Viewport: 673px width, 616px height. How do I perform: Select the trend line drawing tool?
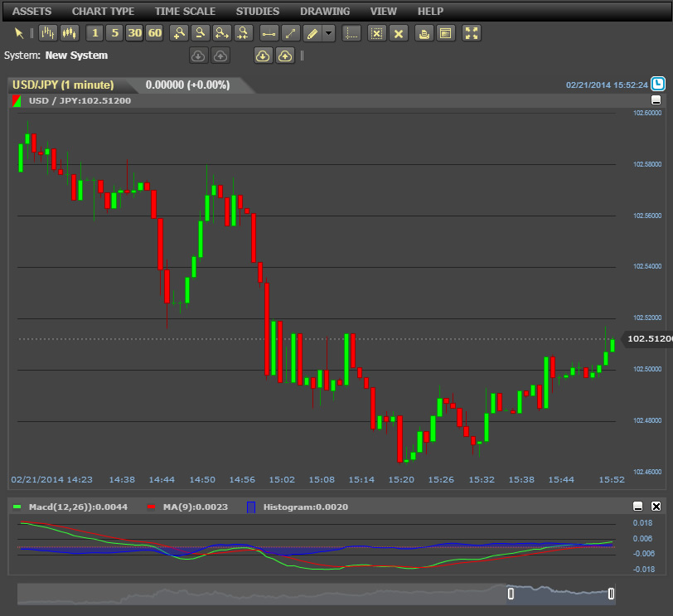[x=291, y=33]
